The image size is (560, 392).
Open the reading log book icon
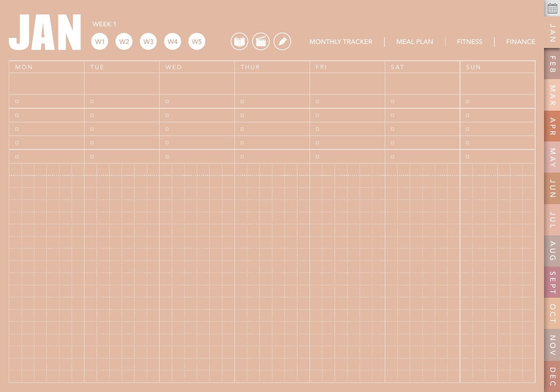[x=239, y=42]
